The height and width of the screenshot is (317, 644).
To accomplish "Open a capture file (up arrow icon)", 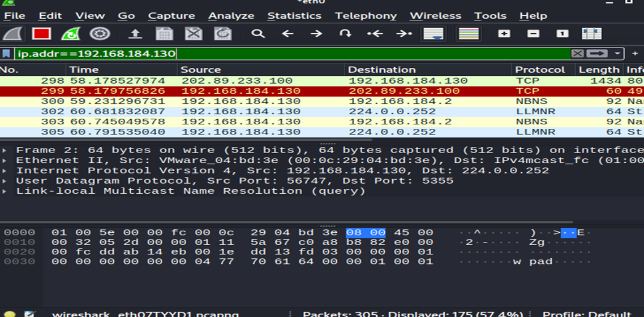I will tap(135, 34).
